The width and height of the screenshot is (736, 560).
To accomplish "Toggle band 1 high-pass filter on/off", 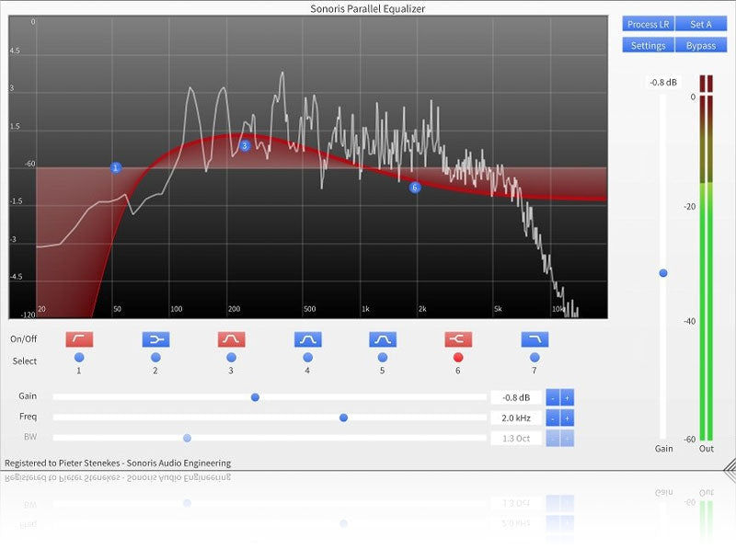I will pyautogui.click(x=79, y=339).
